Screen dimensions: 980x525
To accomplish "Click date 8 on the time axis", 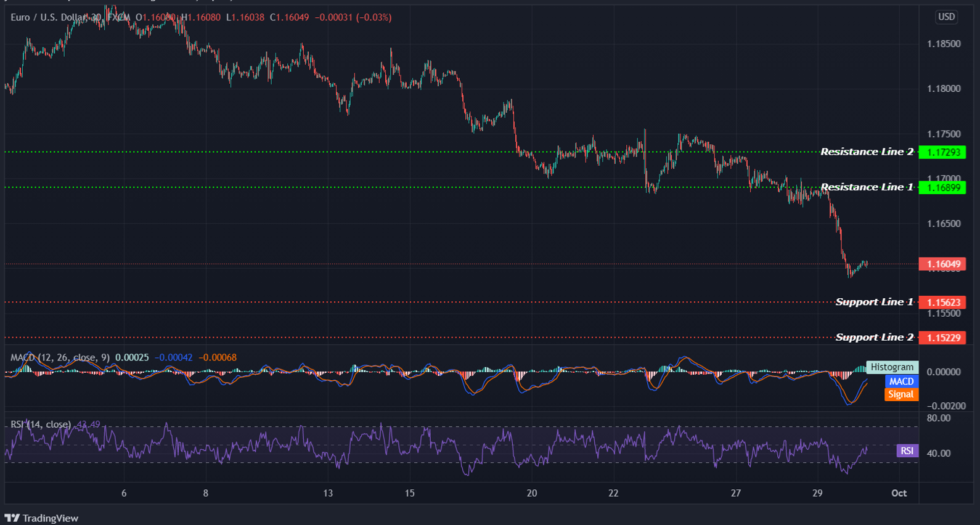I will 206,493.
